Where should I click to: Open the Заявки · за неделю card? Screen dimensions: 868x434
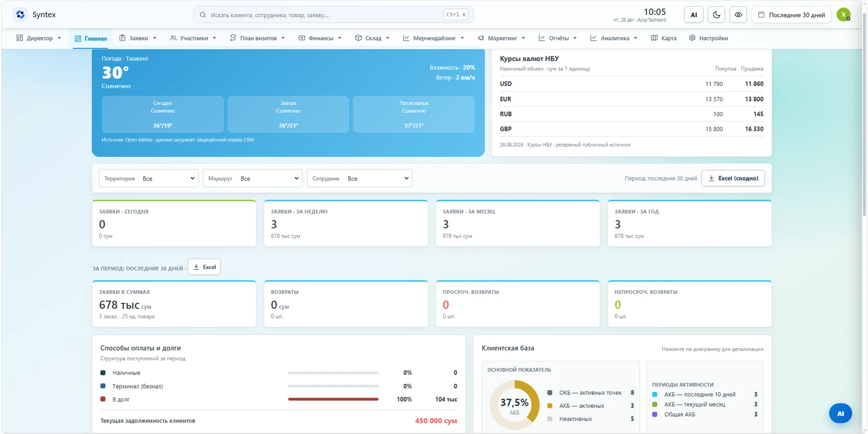pyautogui.click(x=346, y=223)
